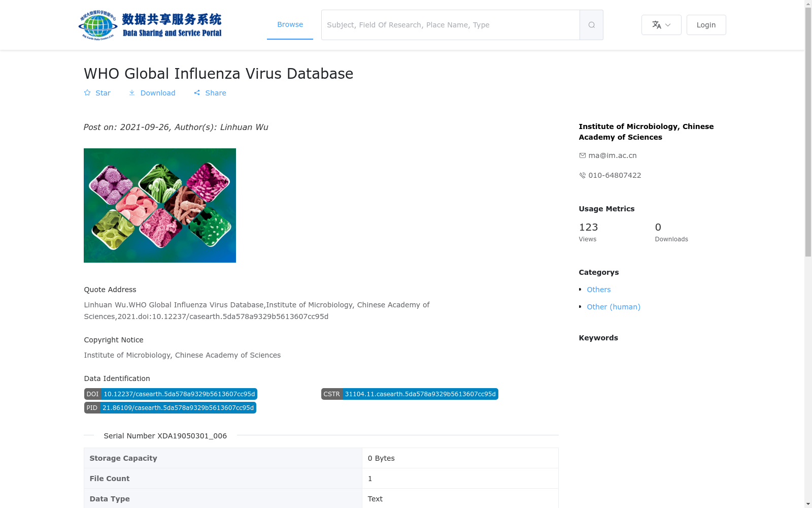Click the Download arrow icon
812x508 pixels.
[x=132, y=93]
